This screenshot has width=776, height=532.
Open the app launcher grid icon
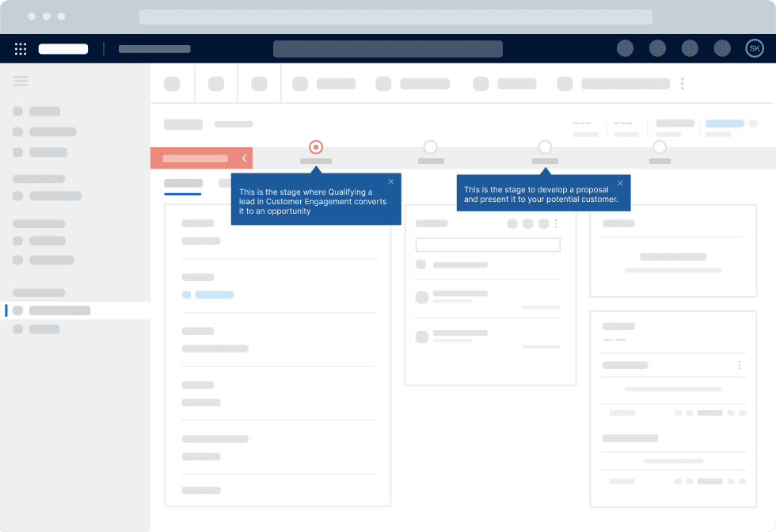21,48
